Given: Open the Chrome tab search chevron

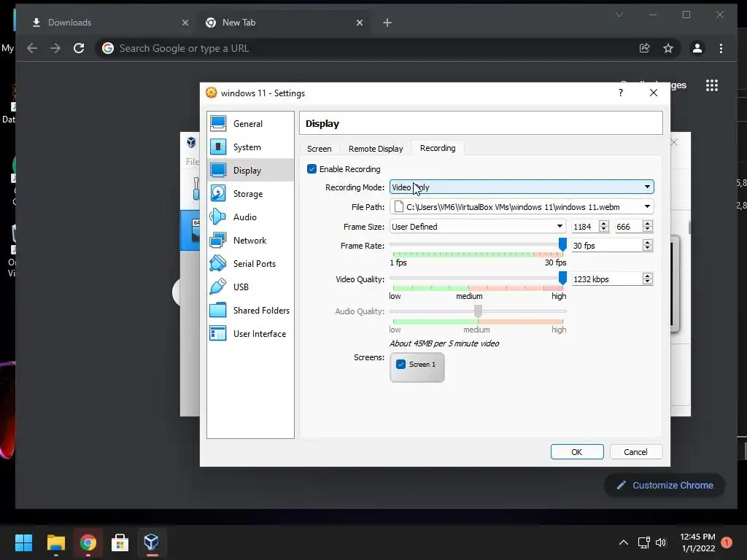Looking at the screenshot, I should coord(619,15).
